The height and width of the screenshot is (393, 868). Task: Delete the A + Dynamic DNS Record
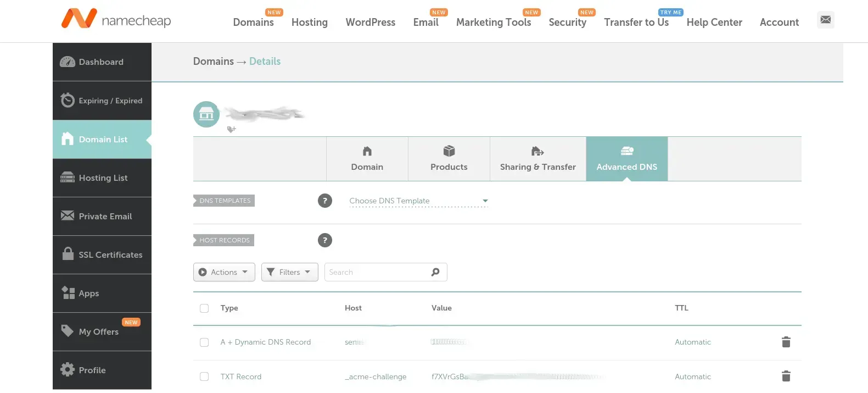[786, 342]
